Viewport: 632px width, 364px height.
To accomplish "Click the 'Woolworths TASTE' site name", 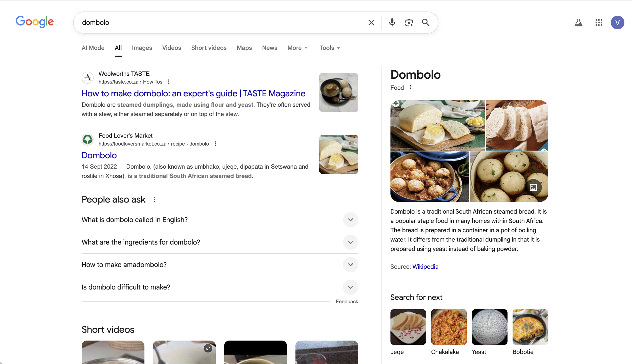I will (124, 74).
